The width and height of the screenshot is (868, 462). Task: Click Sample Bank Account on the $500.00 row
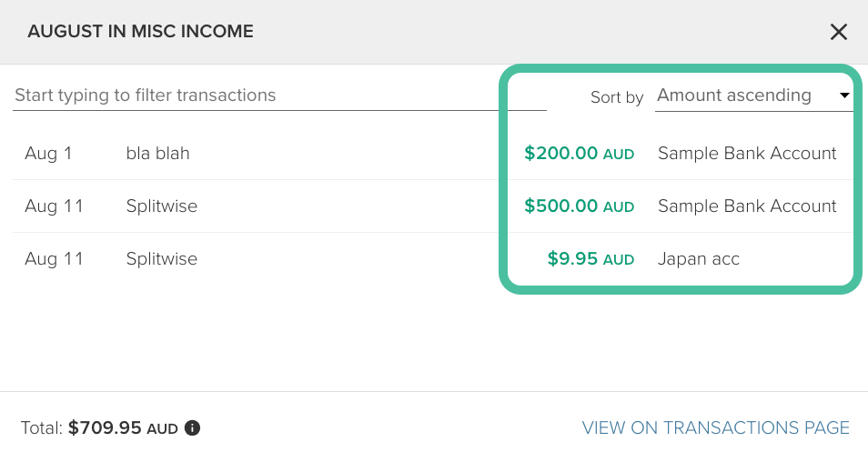(747, 206)
